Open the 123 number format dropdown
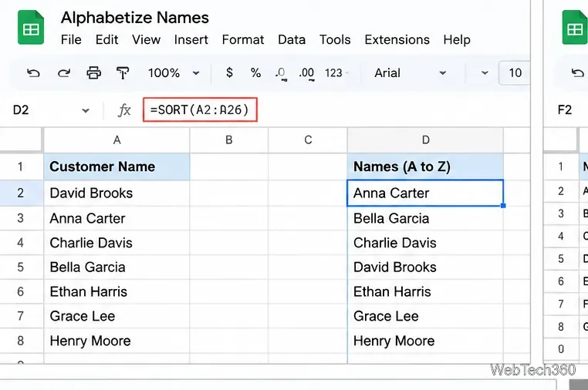Image resolution: width=588 pixels, height=390 pixels. pyautogui.click(x=336, y=72)
